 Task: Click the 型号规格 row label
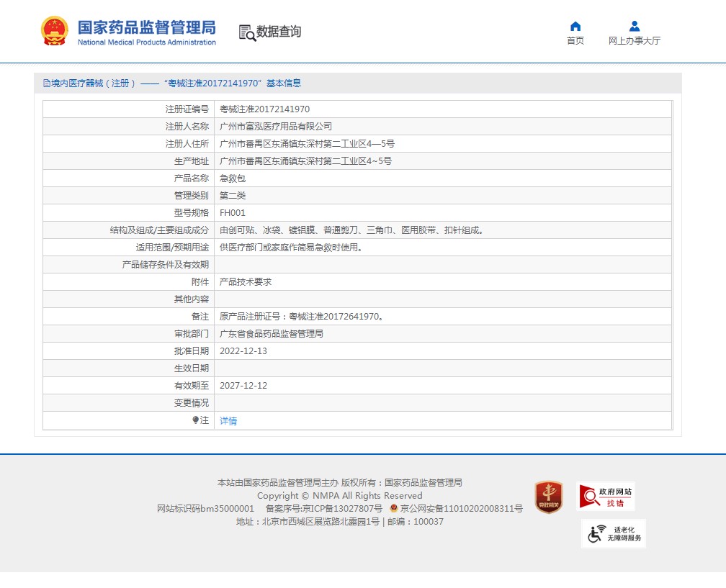click(192, 213)
